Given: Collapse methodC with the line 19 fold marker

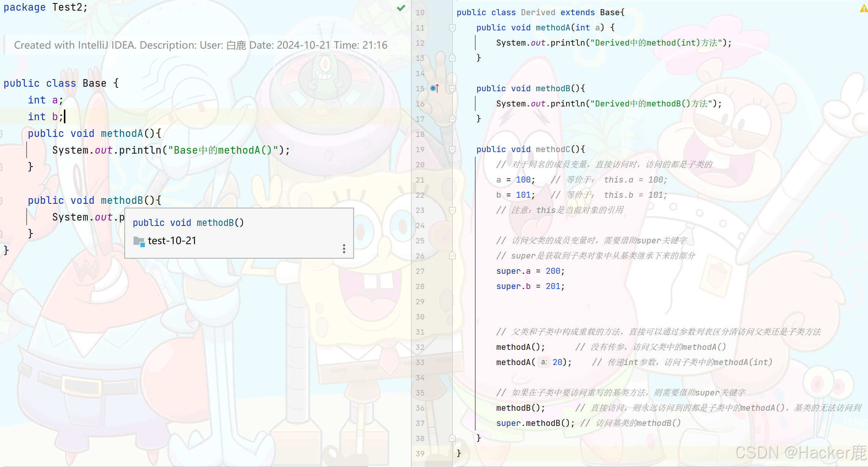Looking at the screenshot, I should point(452,149).
